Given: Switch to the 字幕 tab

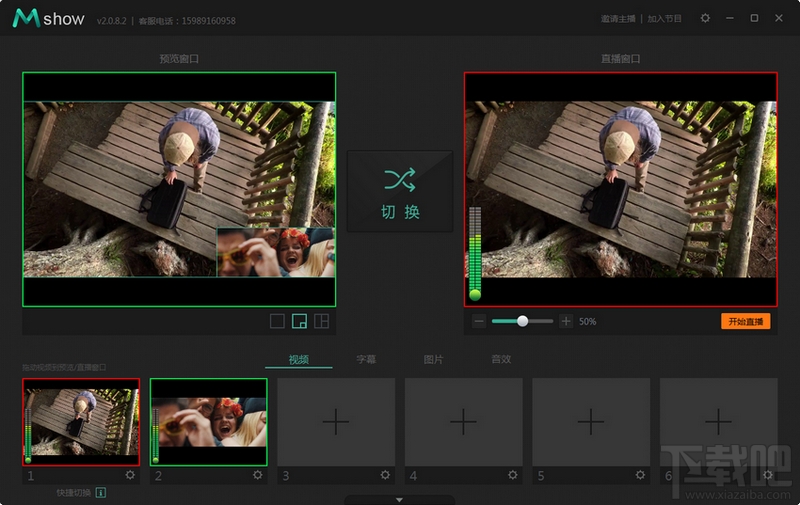Looking at the screenshot, I should (x=366, y=359).
